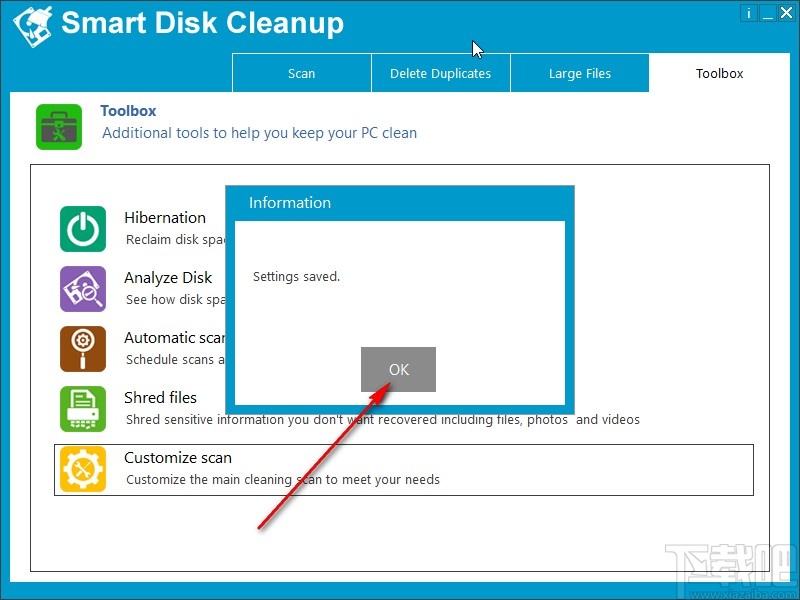Open the green Shred files icon
This screenshot has height=600, width=800.
83,409
